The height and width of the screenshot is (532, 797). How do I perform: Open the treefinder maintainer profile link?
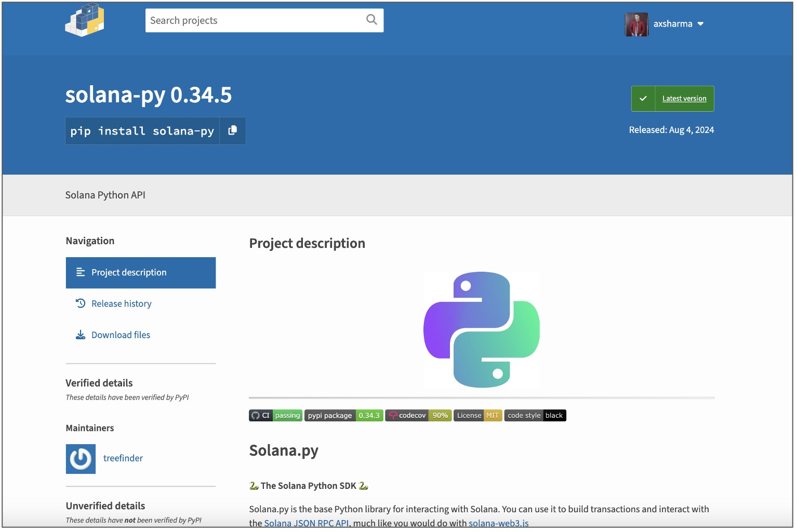[123, 458]
